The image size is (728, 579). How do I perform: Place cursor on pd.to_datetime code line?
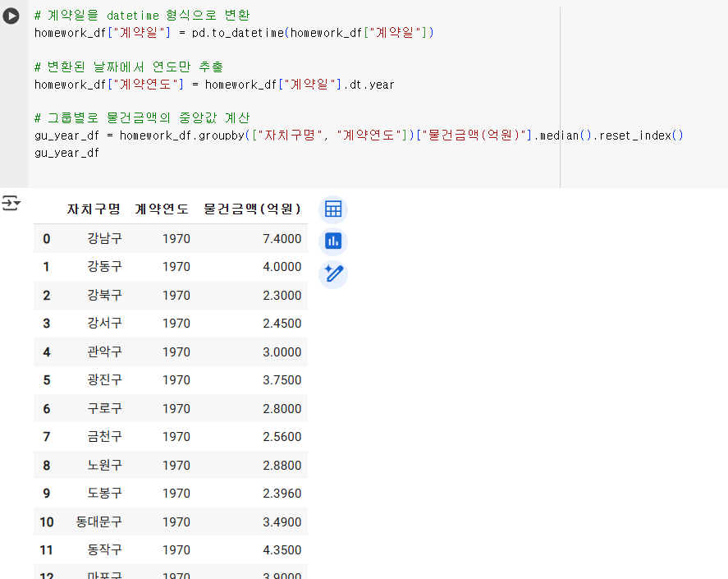click(234, 33)
